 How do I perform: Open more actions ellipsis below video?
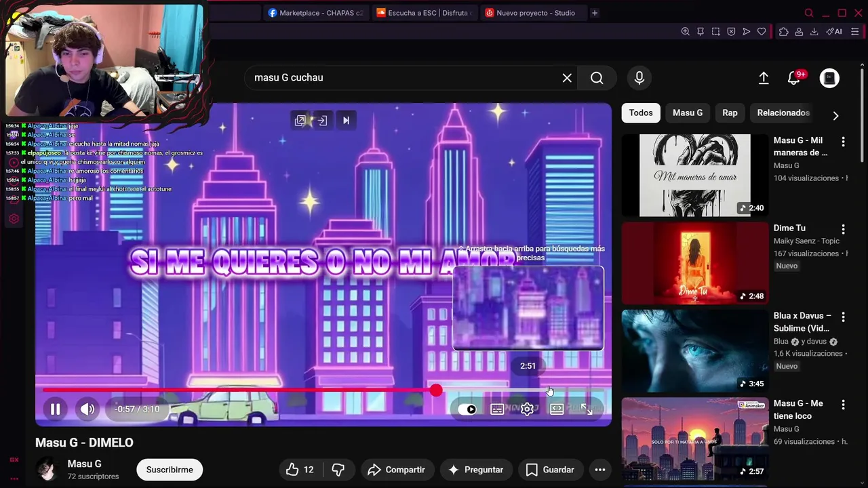(x=600, y=470)
